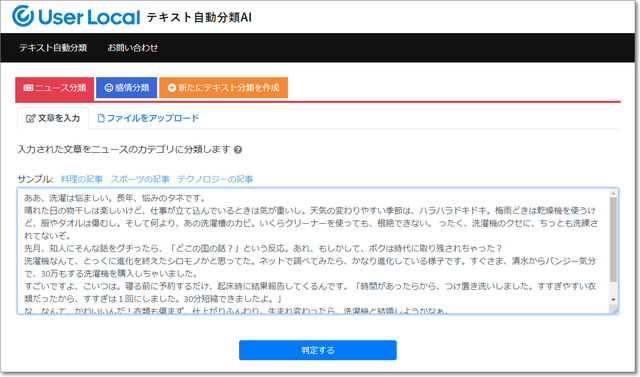Open the お問い合わせ menu item
This screenshot has height=377, width=640.
tap(133, 48)
